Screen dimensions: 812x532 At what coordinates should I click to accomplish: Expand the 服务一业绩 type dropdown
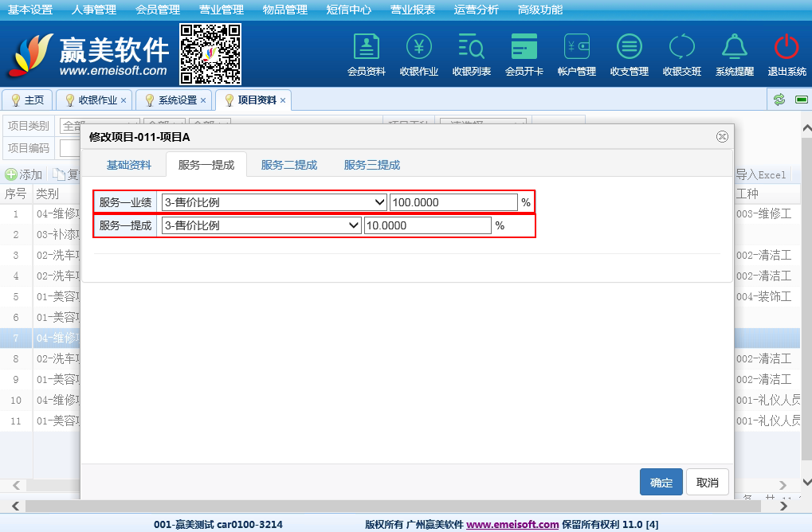click(273, 202)
